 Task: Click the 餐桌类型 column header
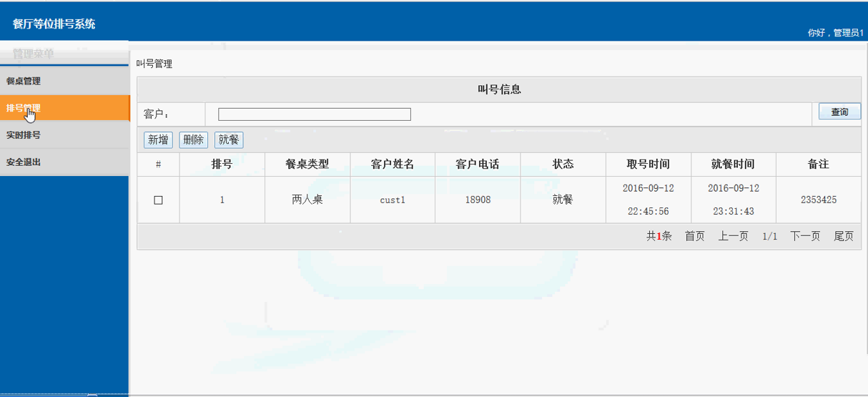307,164
